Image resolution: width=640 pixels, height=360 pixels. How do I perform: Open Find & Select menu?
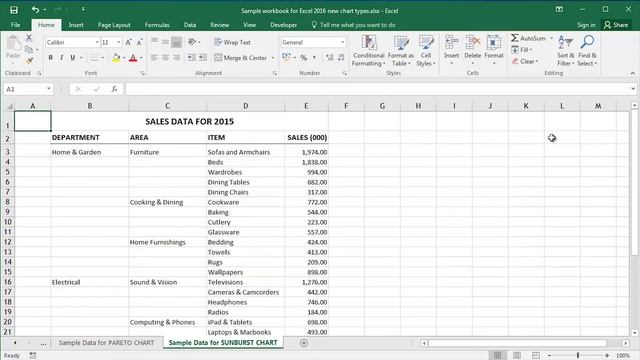coord(587,51)
